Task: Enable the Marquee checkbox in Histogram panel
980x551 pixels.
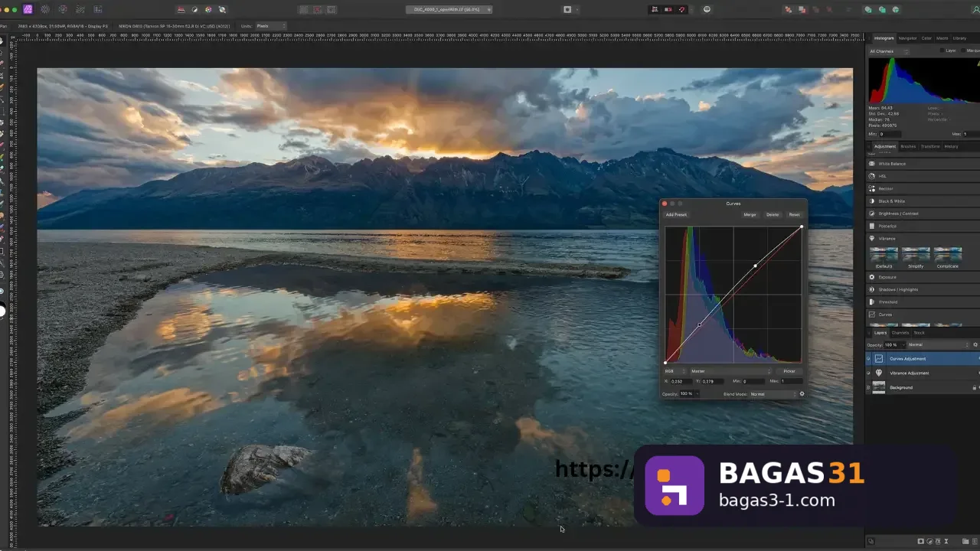Action: pos(964,51)
